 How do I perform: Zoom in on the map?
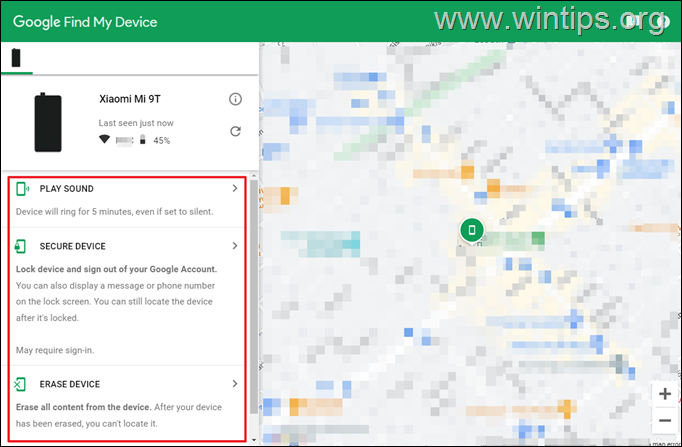665,394
